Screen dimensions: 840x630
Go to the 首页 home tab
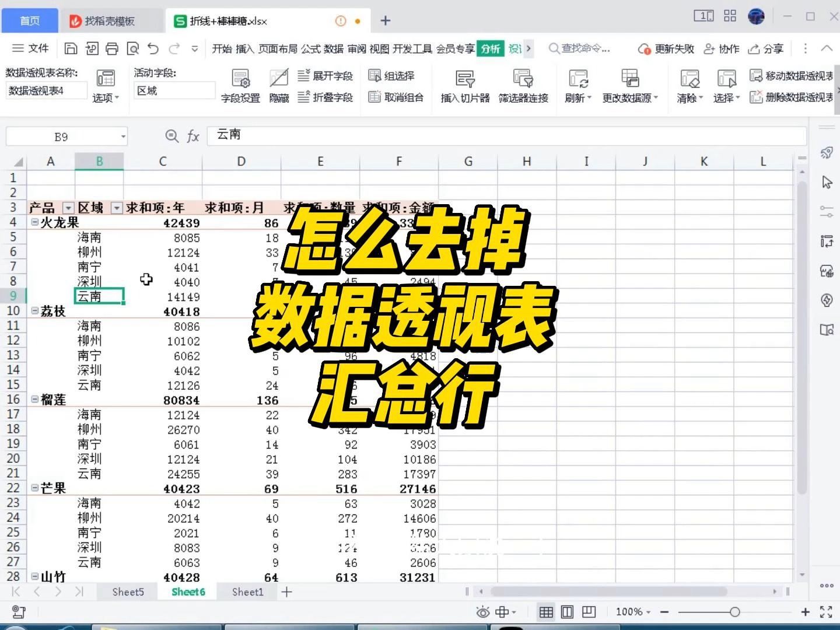(30, 21)
